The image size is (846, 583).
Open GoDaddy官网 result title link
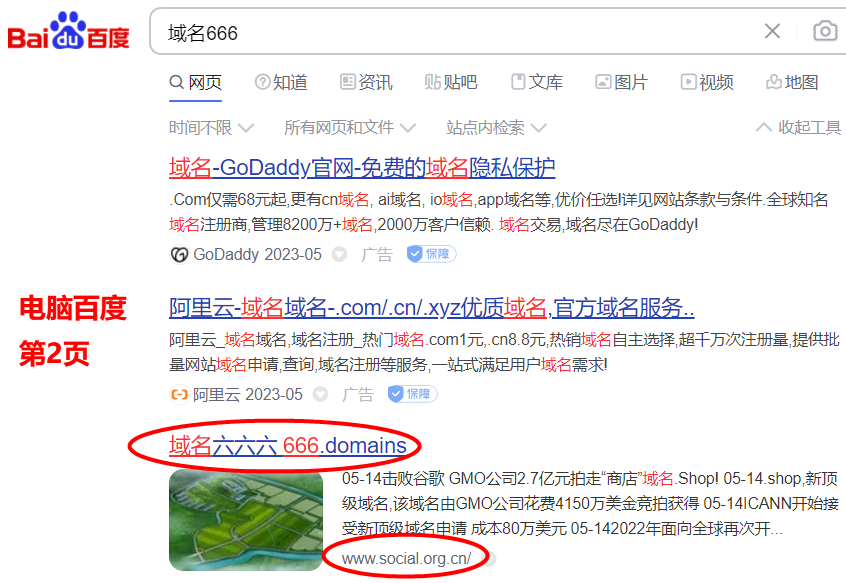coord(361,167)
